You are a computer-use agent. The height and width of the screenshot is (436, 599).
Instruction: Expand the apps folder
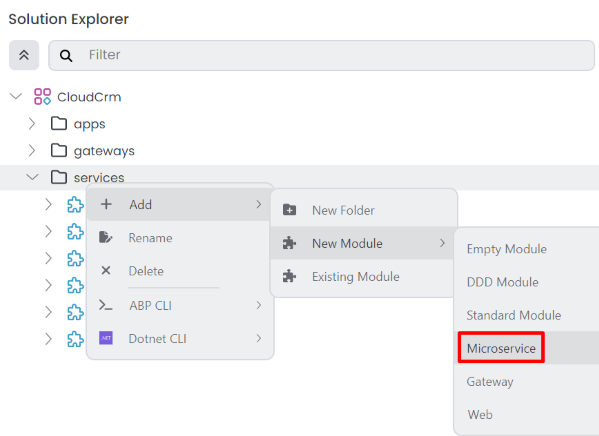point(32,124)
